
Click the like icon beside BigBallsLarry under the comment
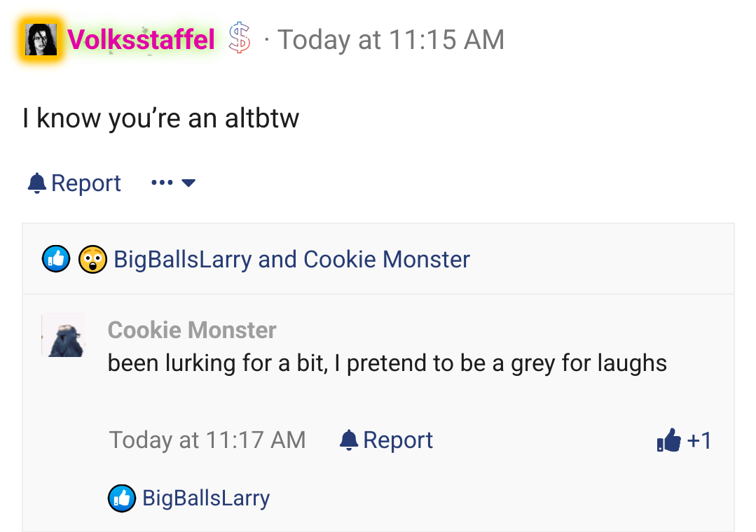[121, 498]
